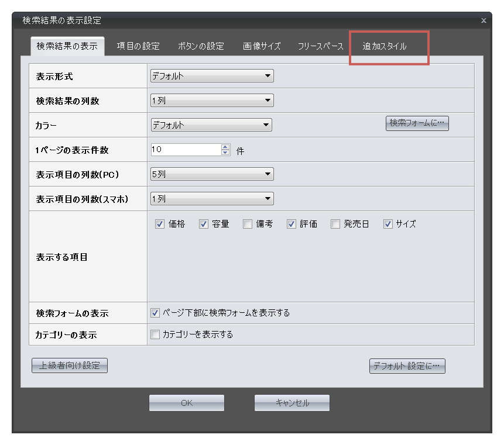Uncheck the 価格 checkbox
The height and width of the screenshot is (445, 504).
[160, 224]
